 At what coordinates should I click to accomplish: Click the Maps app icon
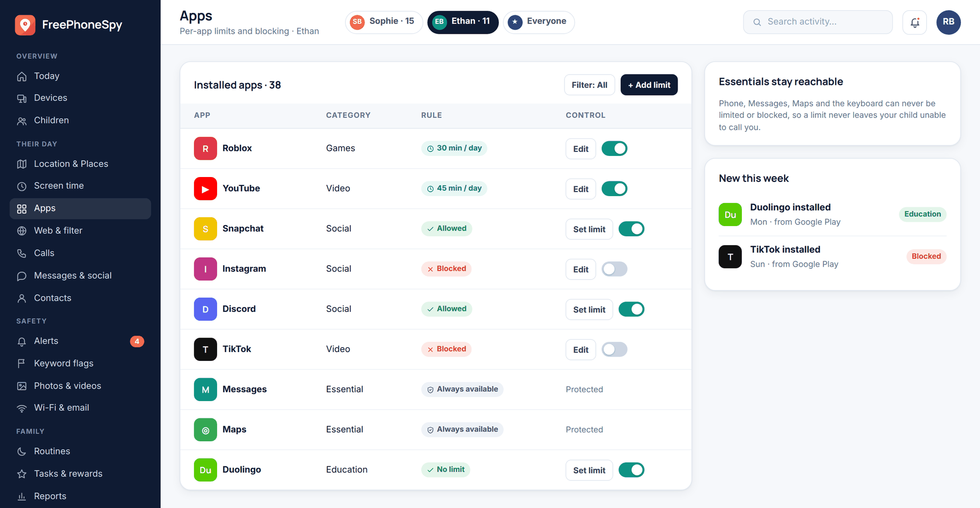coord(205,430)
